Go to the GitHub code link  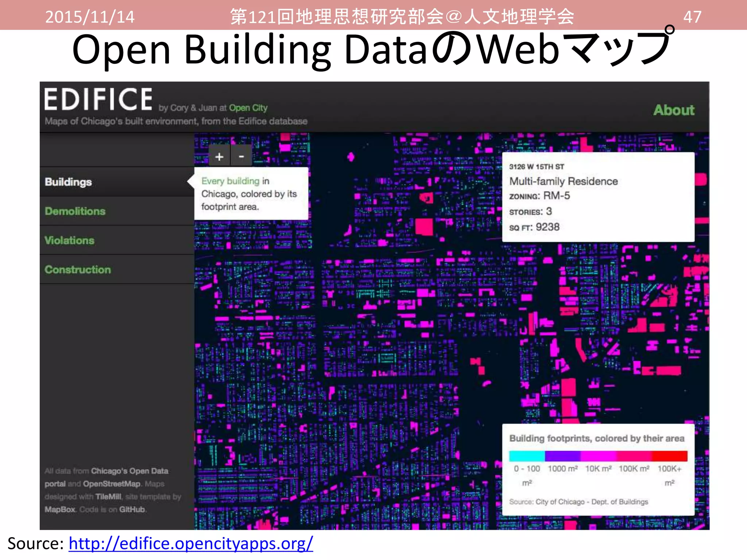click(x=132, y=509)
